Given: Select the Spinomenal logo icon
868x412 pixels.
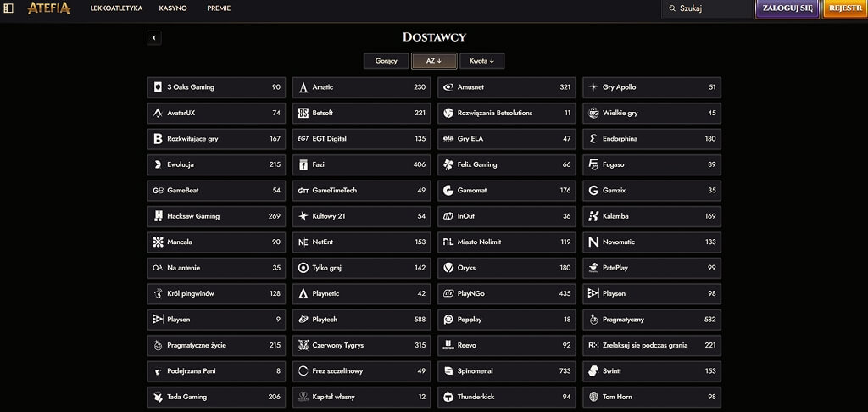Looking at the screenshot, I should point(448,371).
